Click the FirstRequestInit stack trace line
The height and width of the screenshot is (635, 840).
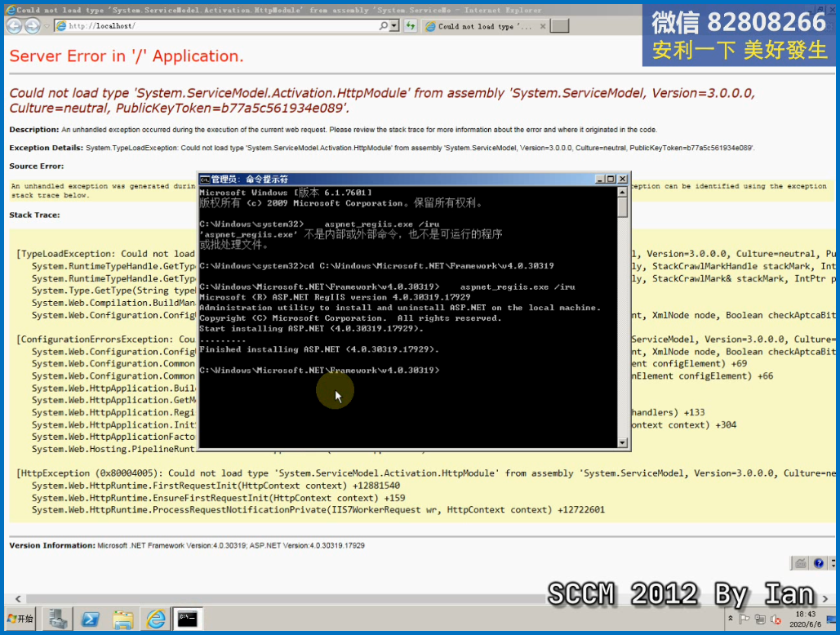[216, 486]
